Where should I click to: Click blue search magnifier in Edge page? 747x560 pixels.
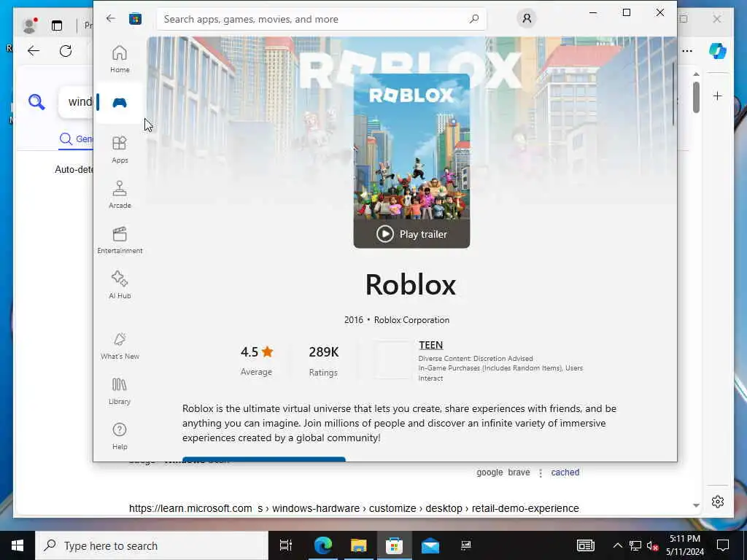36,102
